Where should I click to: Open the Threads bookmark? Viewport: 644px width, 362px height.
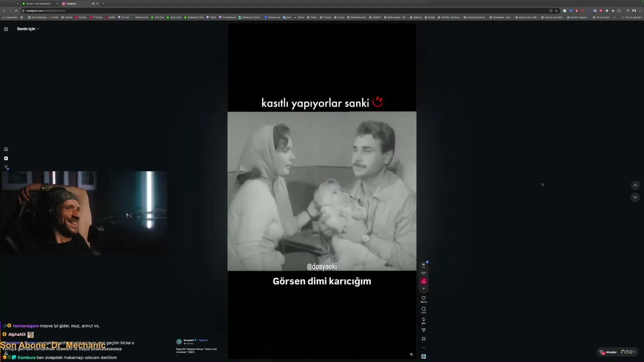pyautogui.click(x=326, y=17)
